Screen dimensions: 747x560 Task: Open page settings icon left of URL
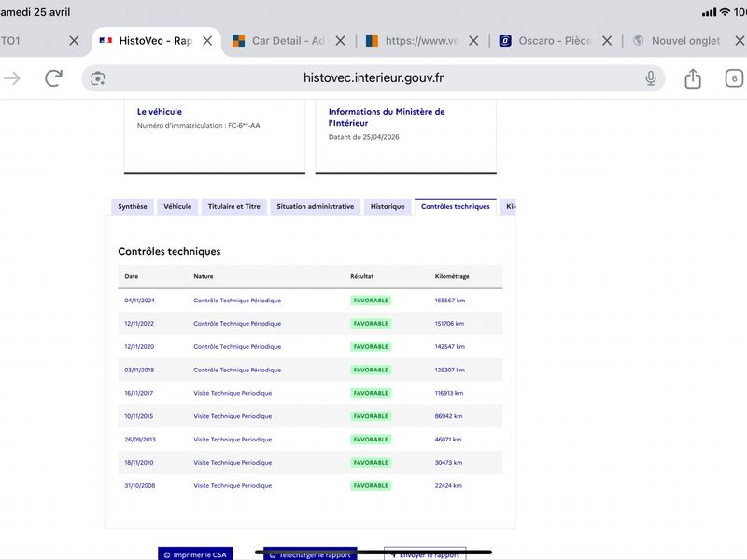[x=98, y=78]
